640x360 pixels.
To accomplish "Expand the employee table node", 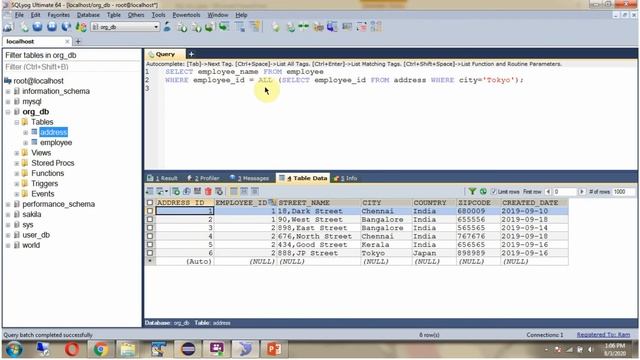I will click(25, 143).
